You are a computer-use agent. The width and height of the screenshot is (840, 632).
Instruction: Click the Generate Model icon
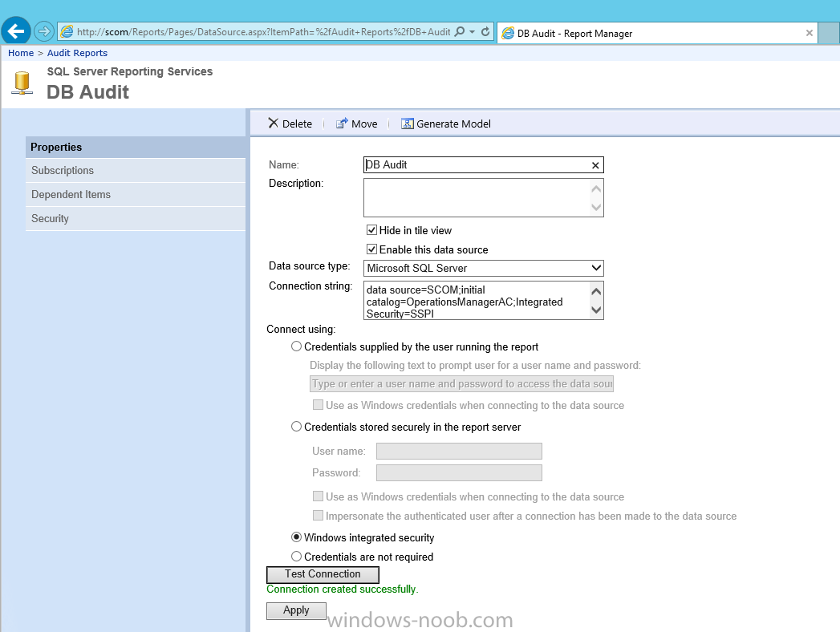pyautogui.click(x=407, y=124)
